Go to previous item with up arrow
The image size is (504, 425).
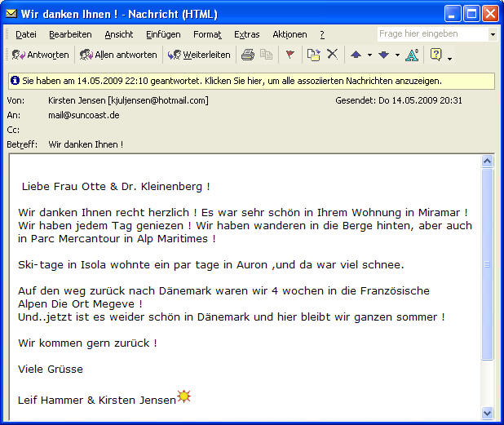coord(356,55)
